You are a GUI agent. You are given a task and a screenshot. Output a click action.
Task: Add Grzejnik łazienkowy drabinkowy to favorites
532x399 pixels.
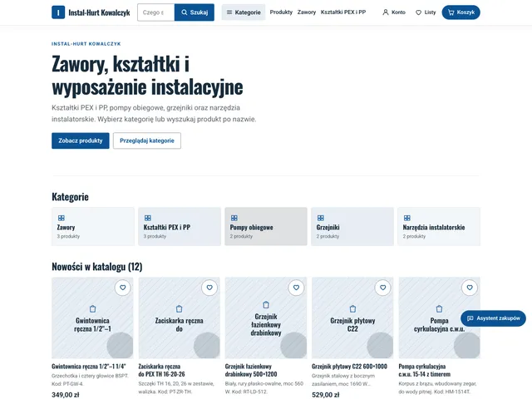[x=296, y=288]
